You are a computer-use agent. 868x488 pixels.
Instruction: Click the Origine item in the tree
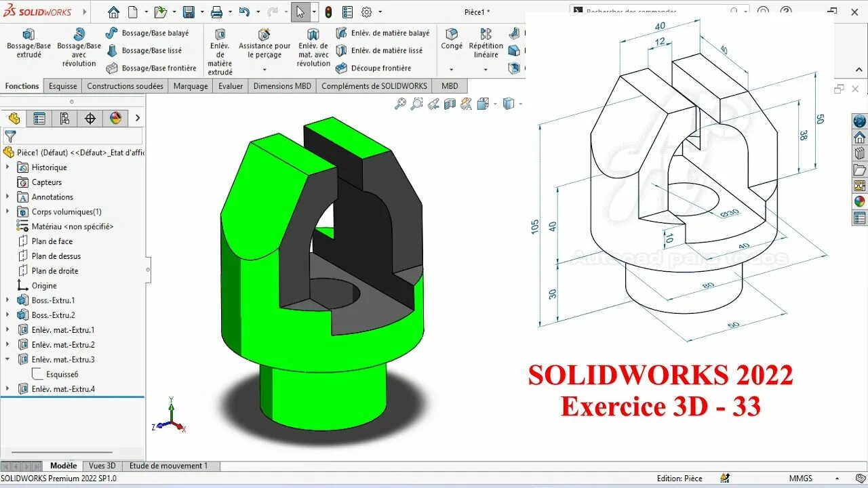click(x=44, y=285)
